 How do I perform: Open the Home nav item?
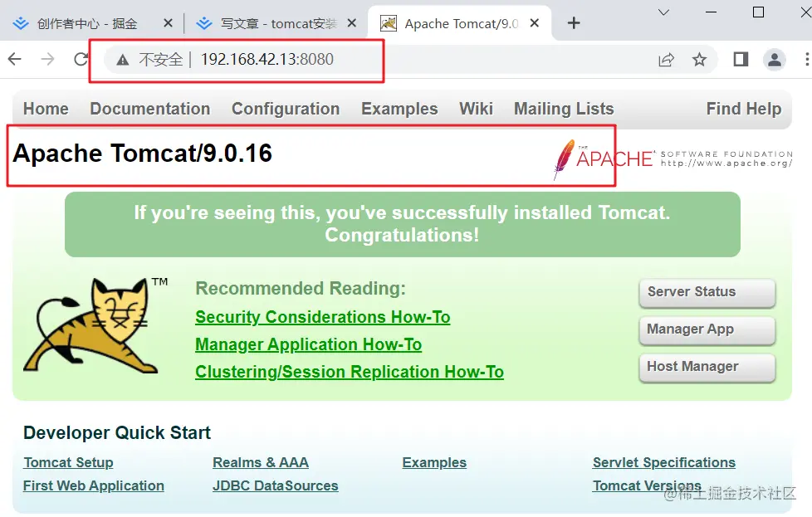point(46,109)
